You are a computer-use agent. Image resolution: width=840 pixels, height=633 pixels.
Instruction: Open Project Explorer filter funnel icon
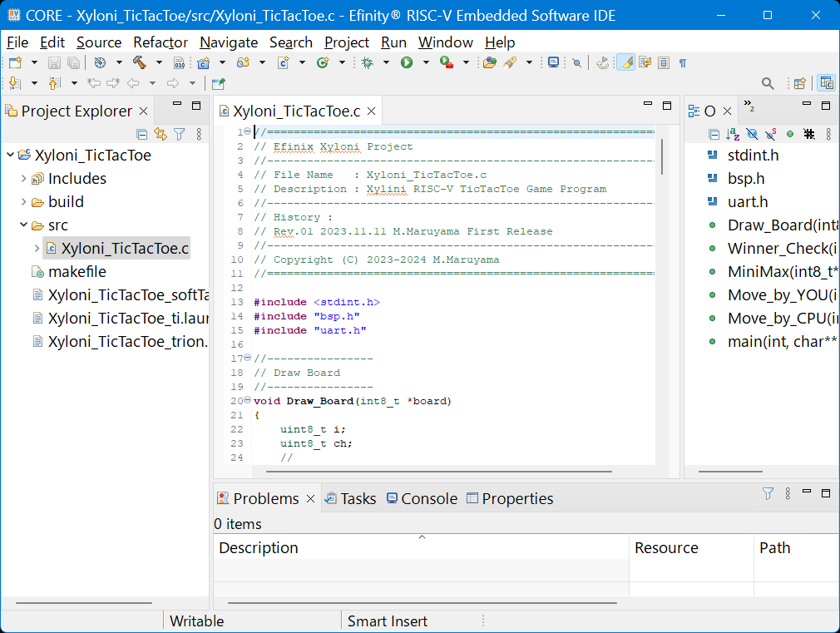point(179,134)
